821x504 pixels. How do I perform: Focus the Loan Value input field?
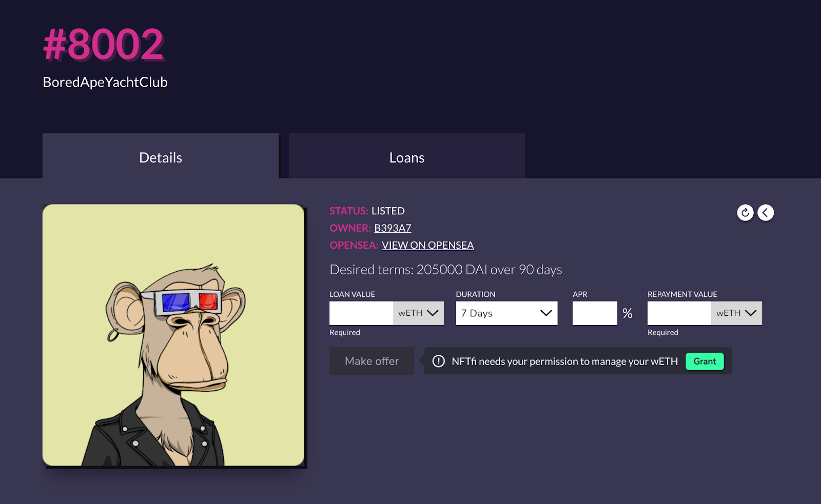(x=361, y=313)
